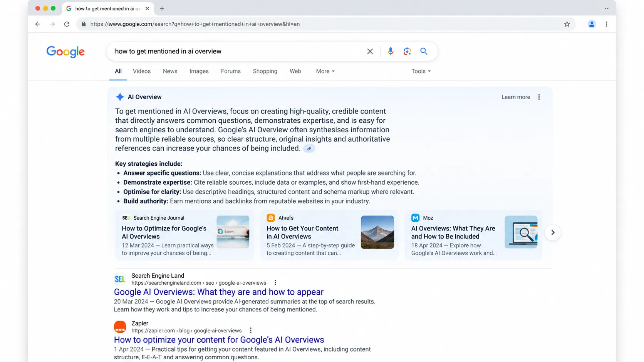Viewport: 644px width, 362px height.
Task: Bookmark this page with star icon
Action: click(567, 24)
